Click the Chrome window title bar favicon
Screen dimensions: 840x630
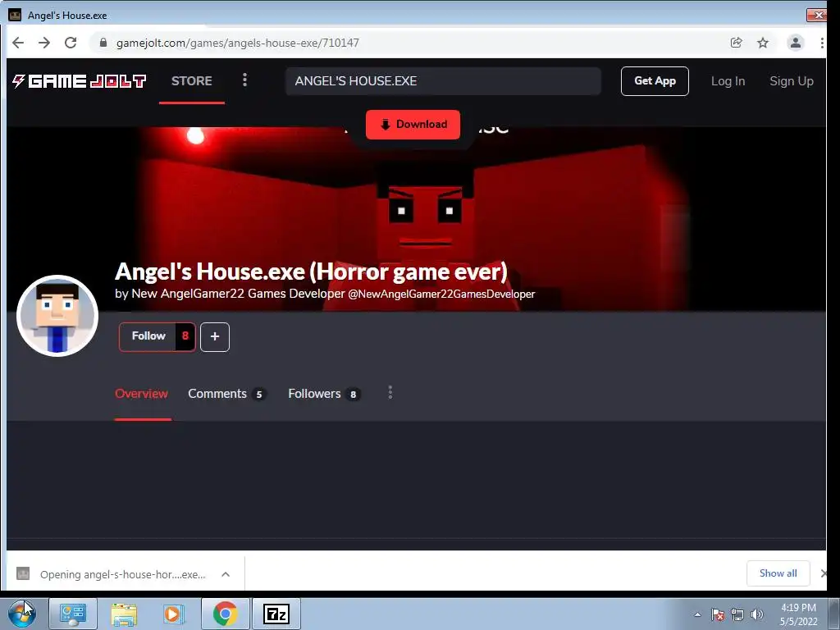15,16
